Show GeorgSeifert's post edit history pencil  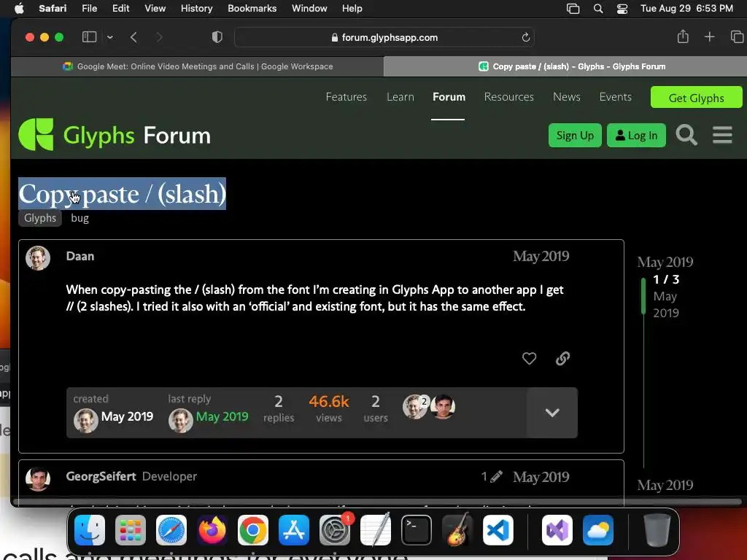(492, 476)
